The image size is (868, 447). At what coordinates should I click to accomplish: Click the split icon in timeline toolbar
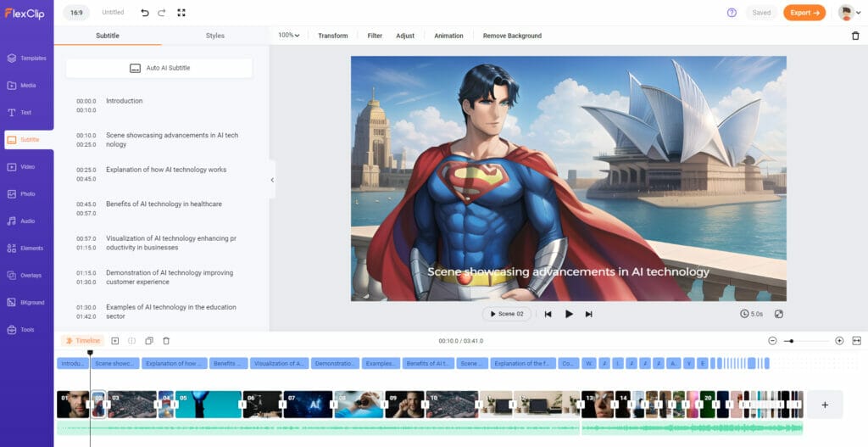(x=131, y=341)
